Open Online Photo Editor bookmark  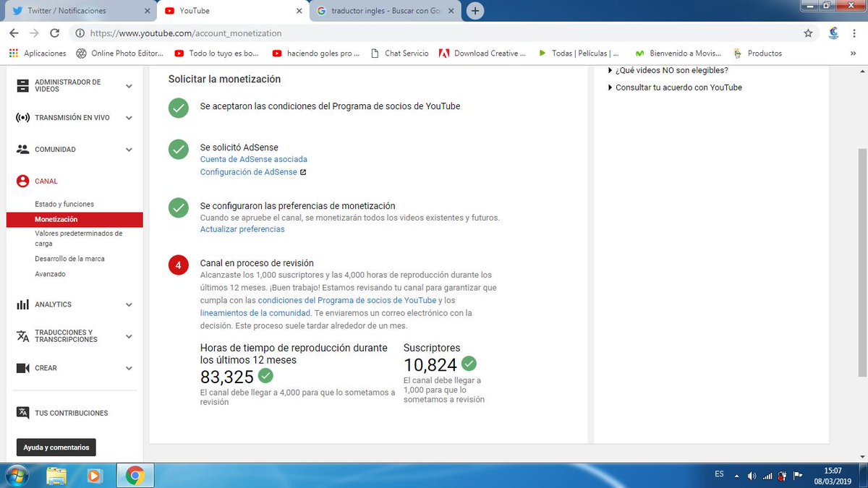[119, 53]
